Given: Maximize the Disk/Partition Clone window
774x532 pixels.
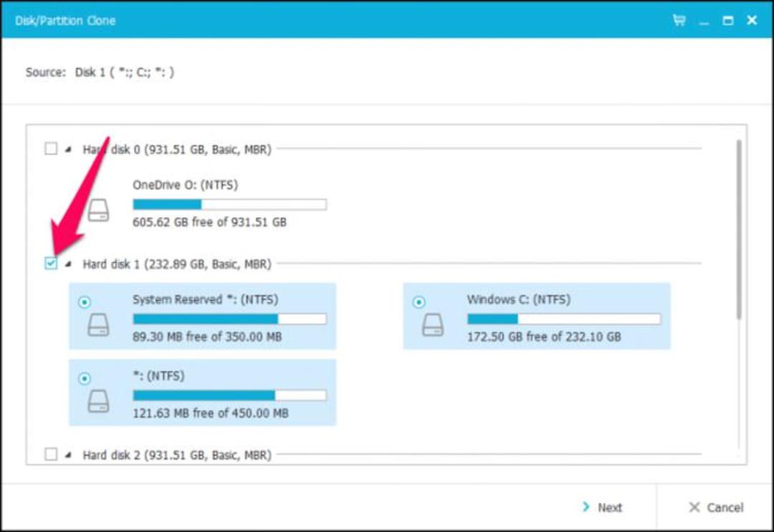Looking at the screenshot, I should point(727,20).
